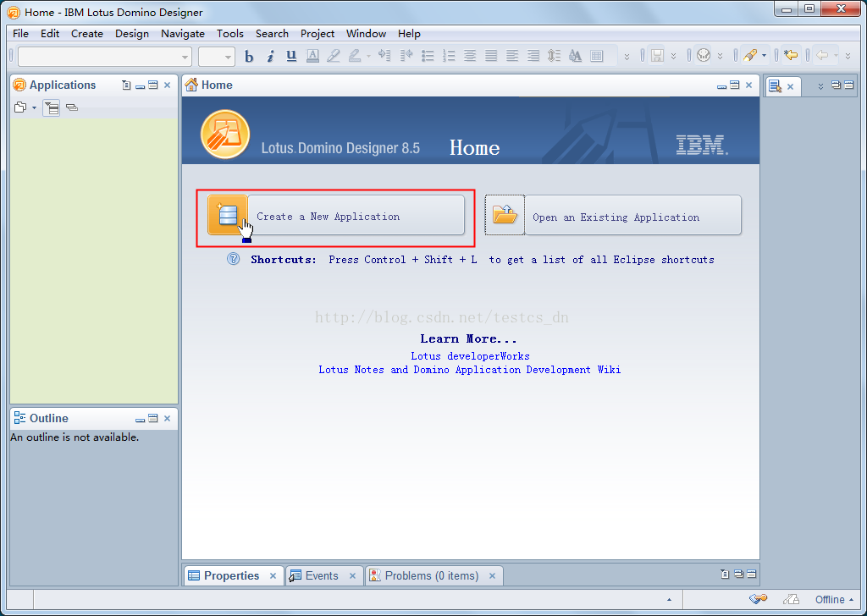The image size is (867, 616).
Task: Click the palette view icon in right panel
Action: click(x=776, y=86)
